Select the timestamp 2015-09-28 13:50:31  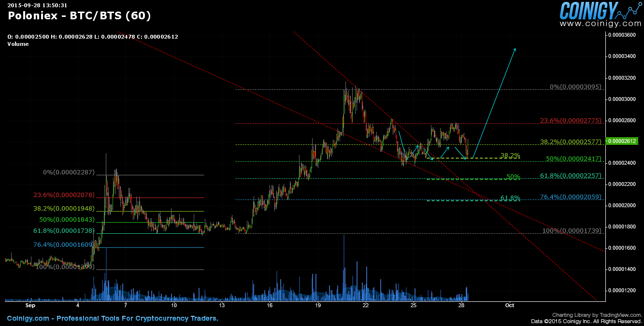pyautogui.click(x=37, y=5)
